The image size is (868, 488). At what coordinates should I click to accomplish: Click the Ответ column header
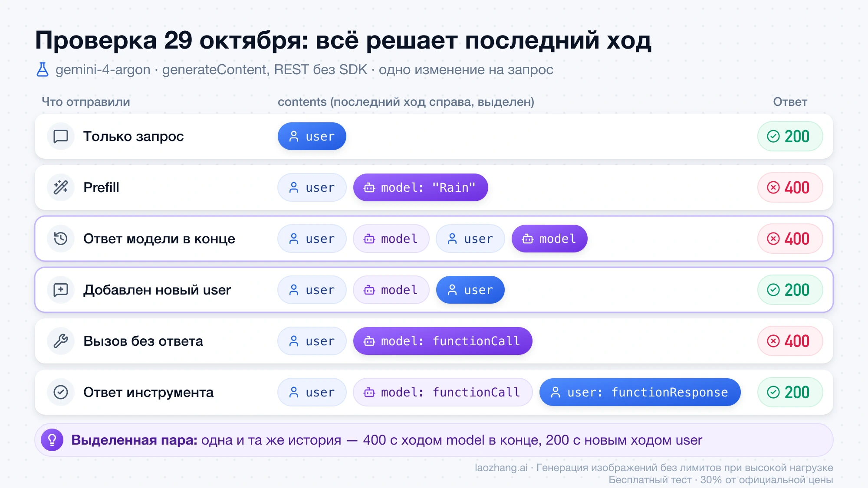pos(790,102)
